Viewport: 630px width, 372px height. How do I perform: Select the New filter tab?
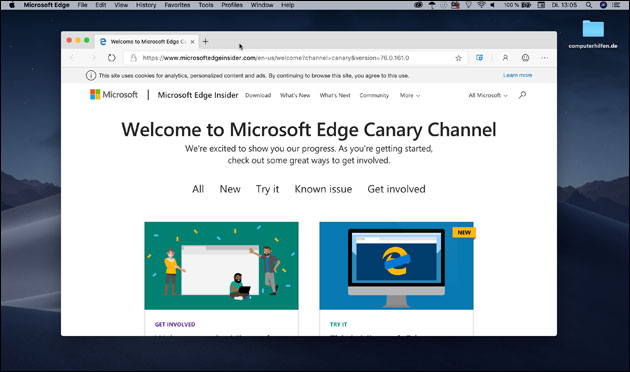[230, 189]
